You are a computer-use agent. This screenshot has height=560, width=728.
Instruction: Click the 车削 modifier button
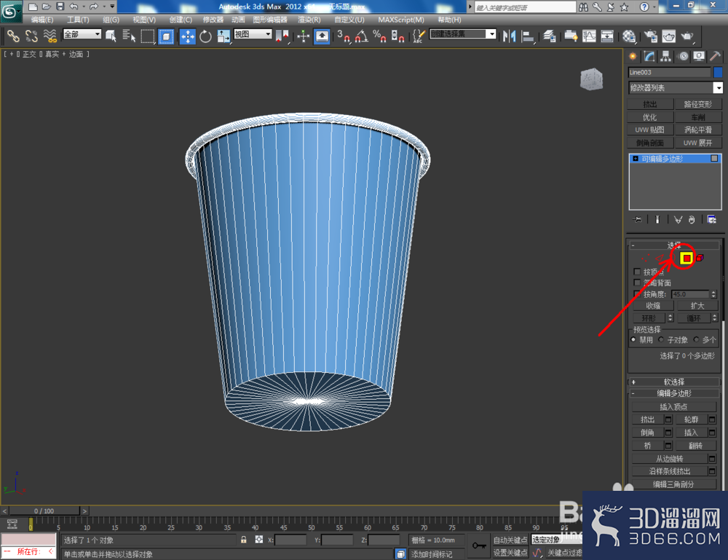coord(698,117)
